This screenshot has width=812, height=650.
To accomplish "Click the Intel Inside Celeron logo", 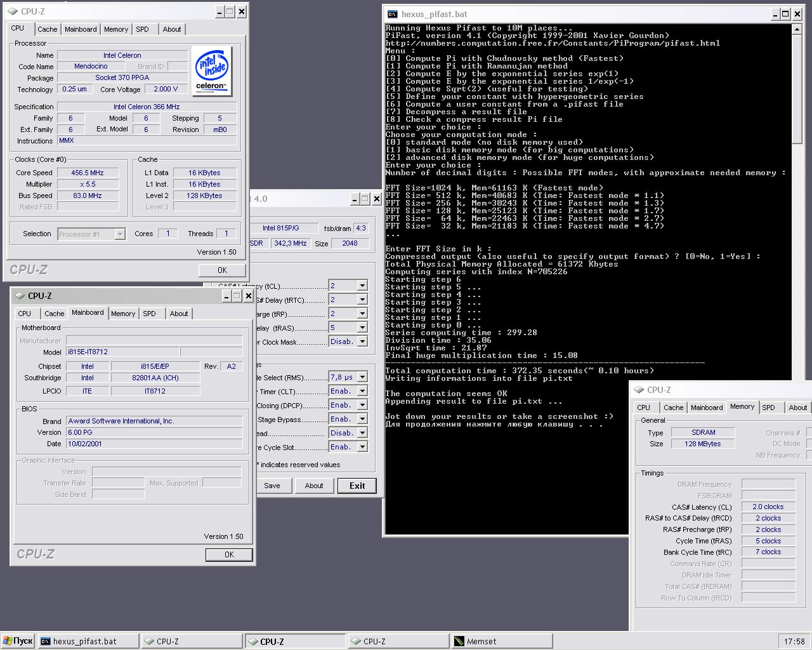I will click(212, 71).
